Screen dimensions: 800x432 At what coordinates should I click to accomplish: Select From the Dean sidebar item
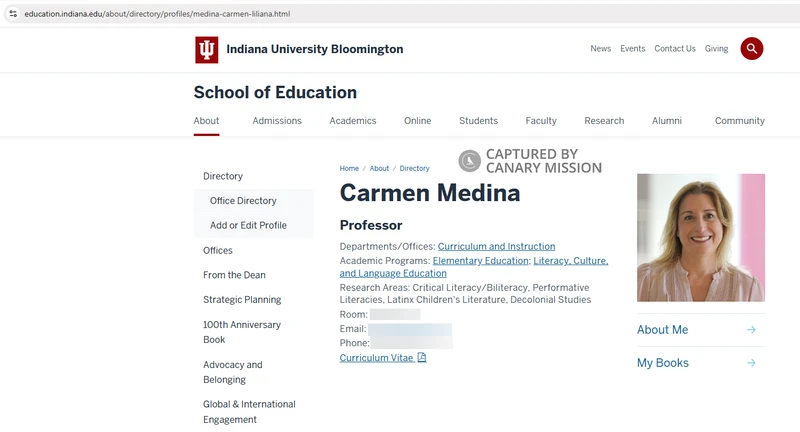click(234, 275)
